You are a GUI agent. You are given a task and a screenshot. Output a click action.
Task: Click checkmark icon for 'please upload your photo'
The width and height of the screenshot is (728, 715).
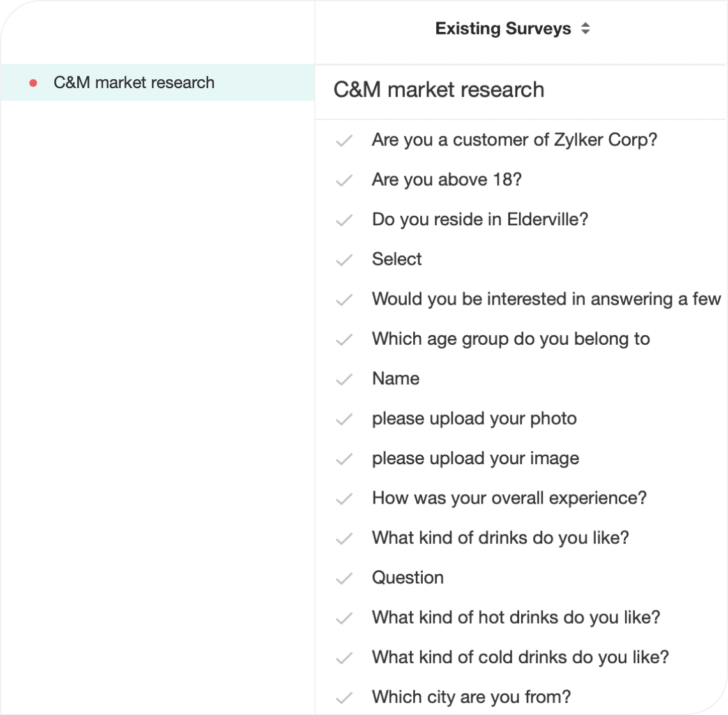pyautogui.click(x=344, y=419)
